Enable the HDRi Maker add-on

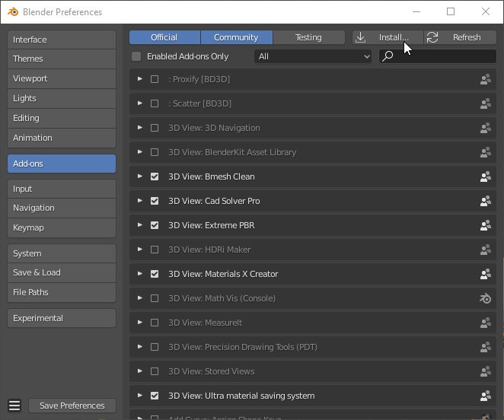point(155,250)
